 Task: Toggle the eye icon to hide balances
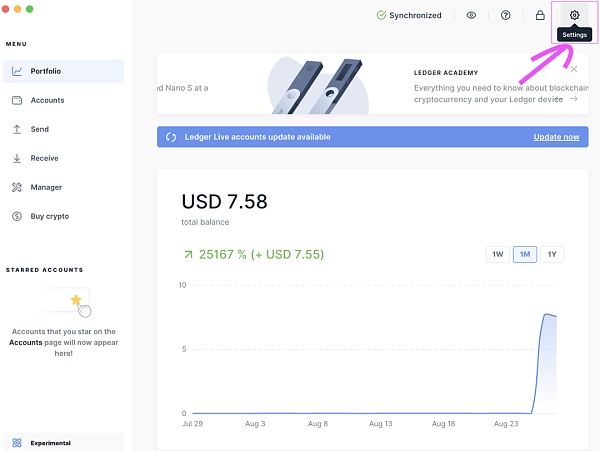click(472, 15)
